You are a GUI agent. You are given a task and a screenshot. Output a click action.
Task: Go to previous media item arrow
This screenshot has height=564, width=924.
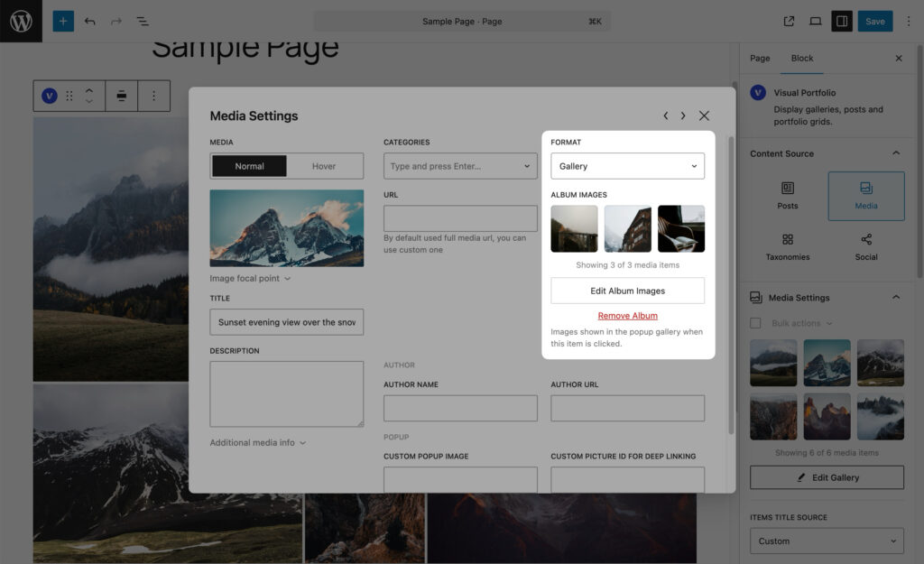tap(665, 116)
